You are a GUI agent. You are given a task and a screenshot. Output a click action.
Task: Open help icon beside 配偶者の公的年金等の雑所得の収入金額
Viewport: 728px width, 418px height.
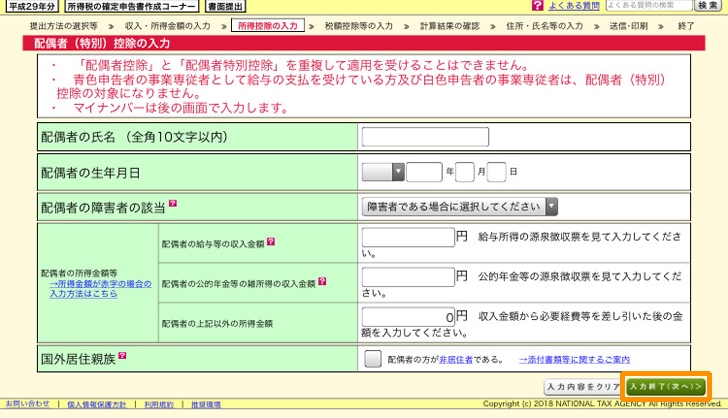click(322, 281)
